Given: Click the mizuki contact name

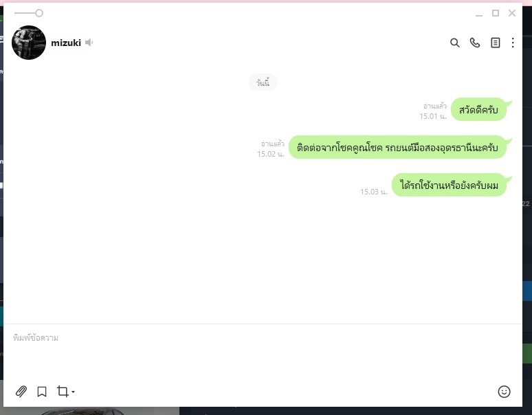Looking at the screenshot, I should [x=66, y=43].
